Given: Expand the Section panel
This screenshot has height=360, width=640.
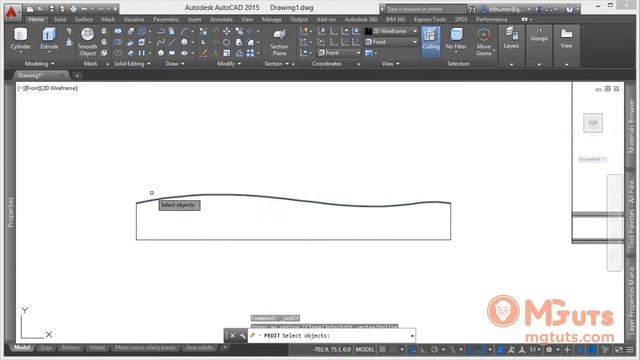Looking at the screenshot, I should coord(276,64).
